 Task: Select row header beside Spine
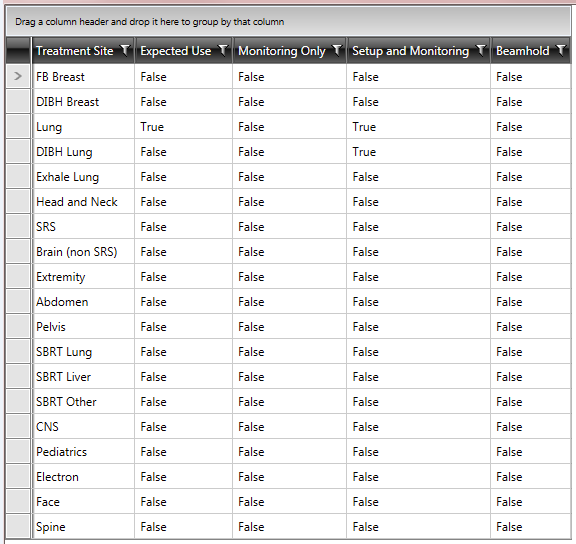pyautogui.click(x=18, y=526)
